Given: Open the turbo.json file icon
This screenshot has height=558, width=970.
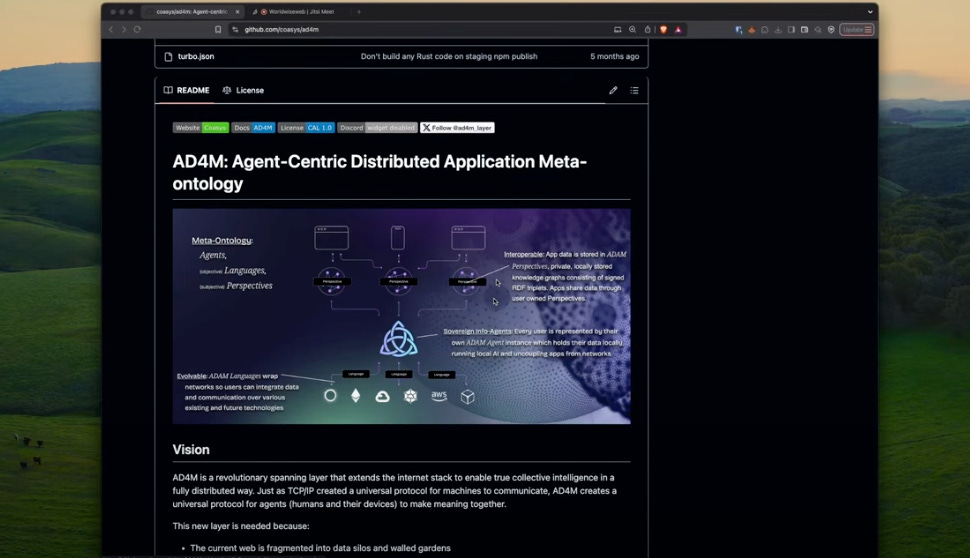Looking at the screenshot, I should click(168, 56).
